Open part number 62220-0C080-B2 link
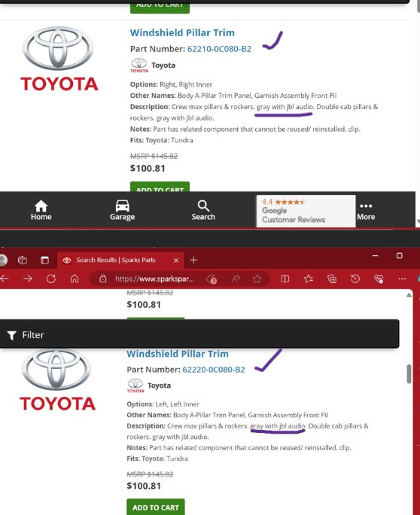 [214, 370]
